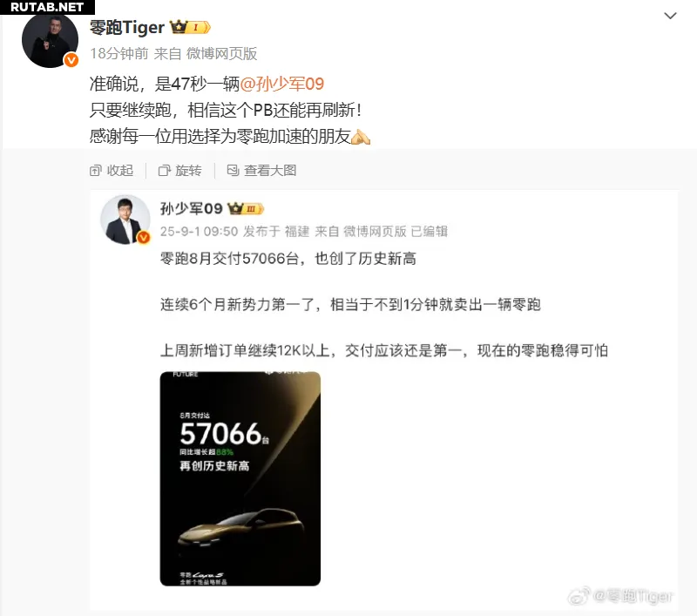This screenshot has height=616, width=697.
Task: Click the 查看大图 enlarge icon
Action: 233,170
